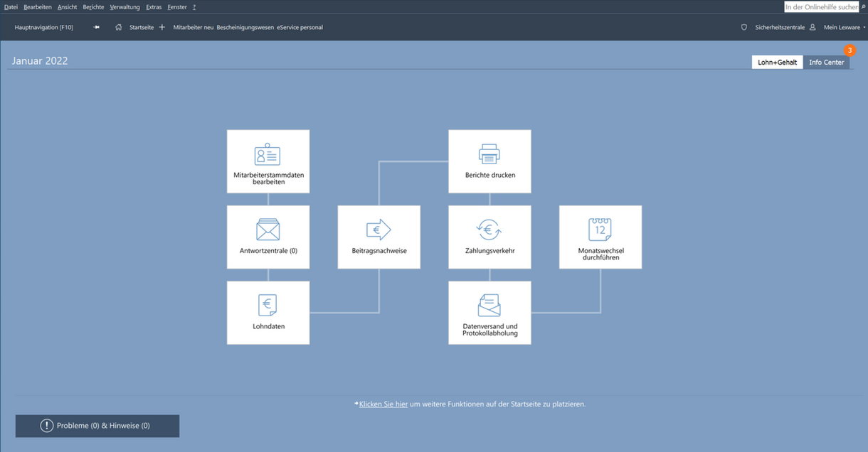Open Monatswechsel durchführen calendar tile

(600, 237)
